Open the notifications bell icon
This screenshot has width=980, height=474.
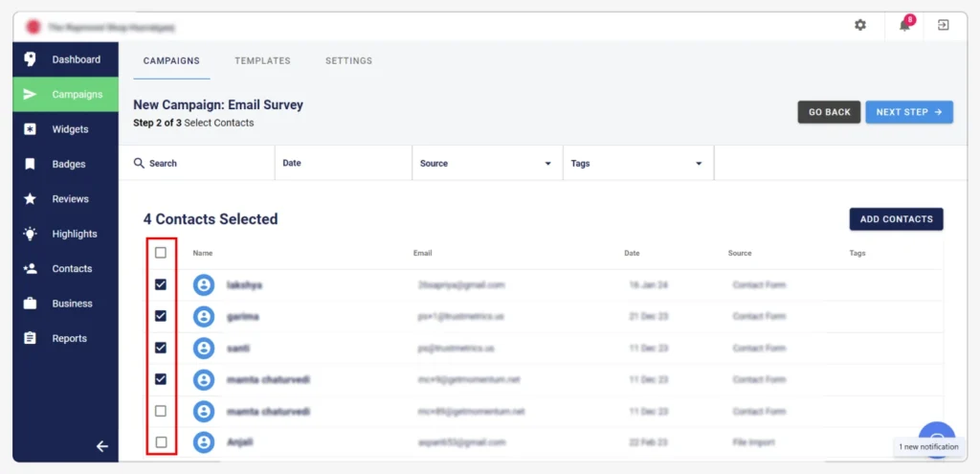pyautogui.click(x=904, y=25)
